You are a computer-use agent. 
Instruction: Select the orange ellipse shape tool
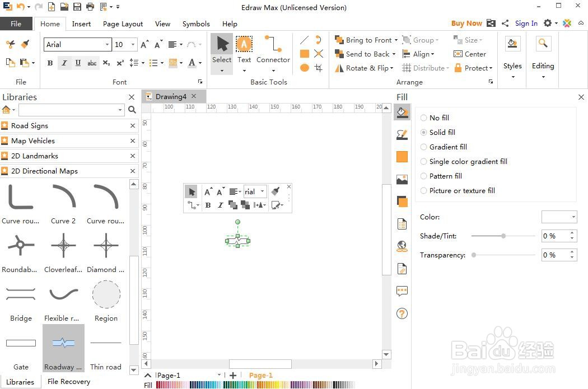tap(305, 68)
